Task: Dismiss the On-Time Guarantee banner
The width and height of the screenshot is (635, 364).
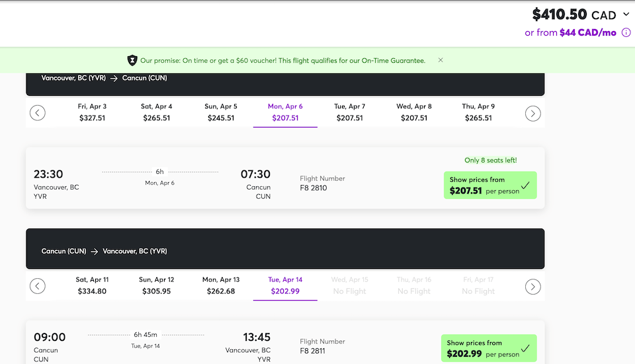Action: pos(441,60)
